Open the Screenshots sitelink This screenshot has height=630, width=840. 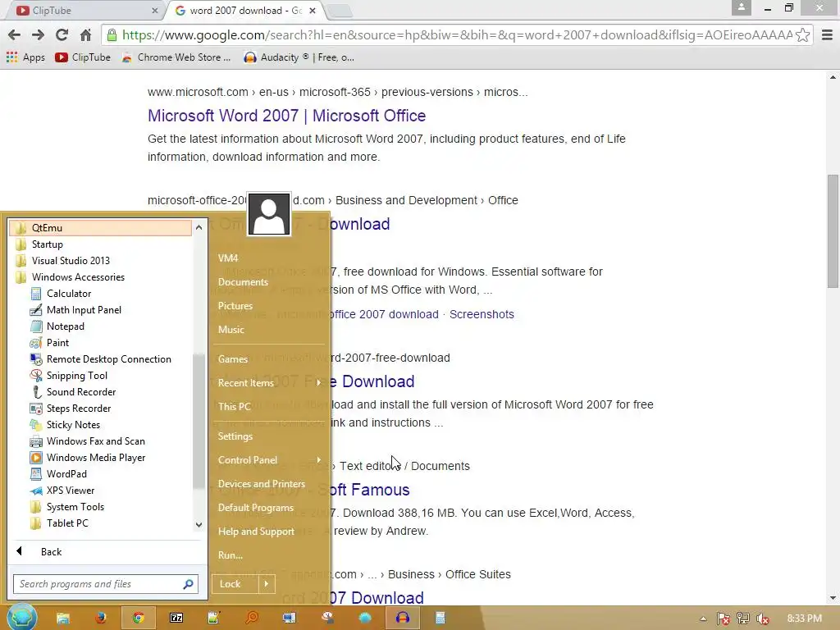(x=482, y=314)
